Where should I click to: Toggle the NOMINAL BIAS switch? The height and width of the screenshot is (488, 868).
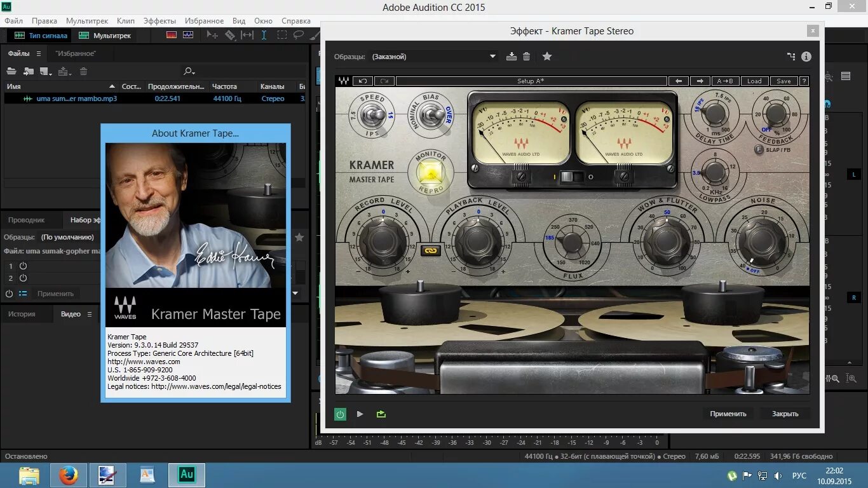click(x=431, y=116)
